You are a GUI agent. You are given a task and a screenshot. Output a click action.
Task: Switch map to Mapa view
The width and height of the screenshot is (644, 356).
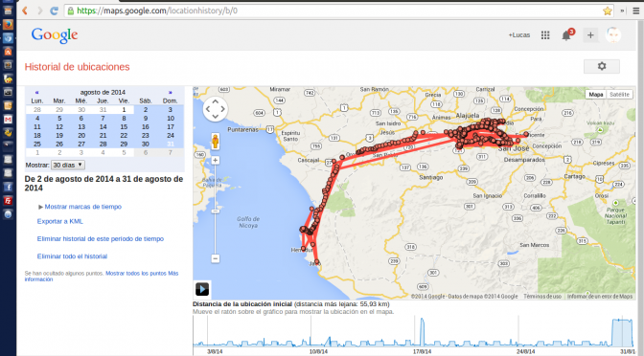[x=596, y=95]
